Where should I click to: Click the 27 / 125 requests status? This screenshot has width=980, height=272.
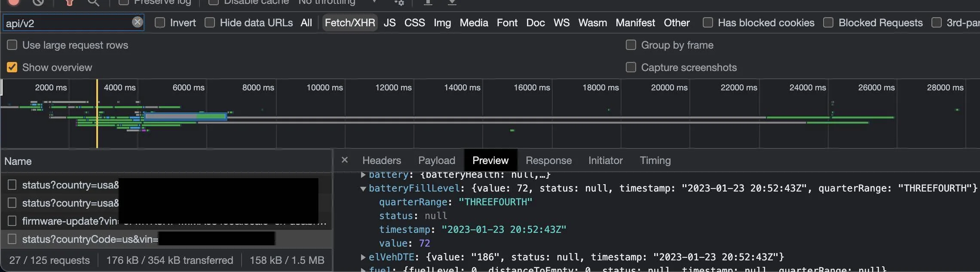coord(49,260)
